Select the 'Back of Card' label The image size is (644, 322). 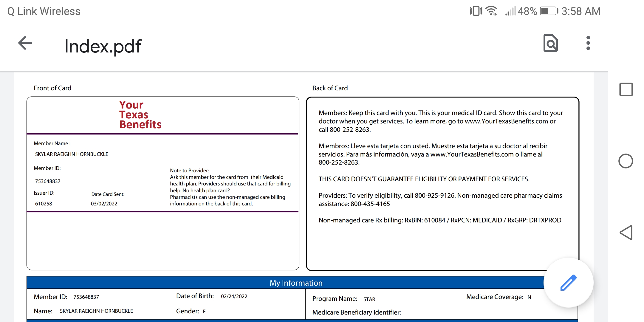click(330, 88)
